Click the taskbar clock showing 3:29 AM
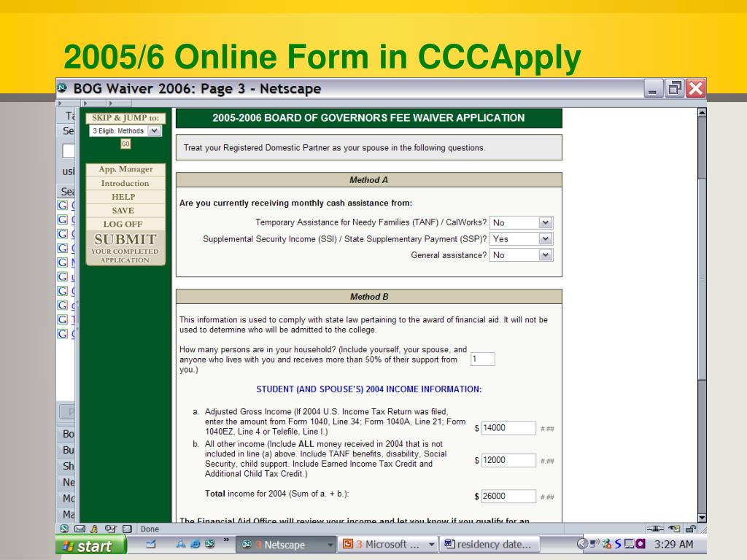This screenshot has width=747, height=560. [x=673, y=544]
